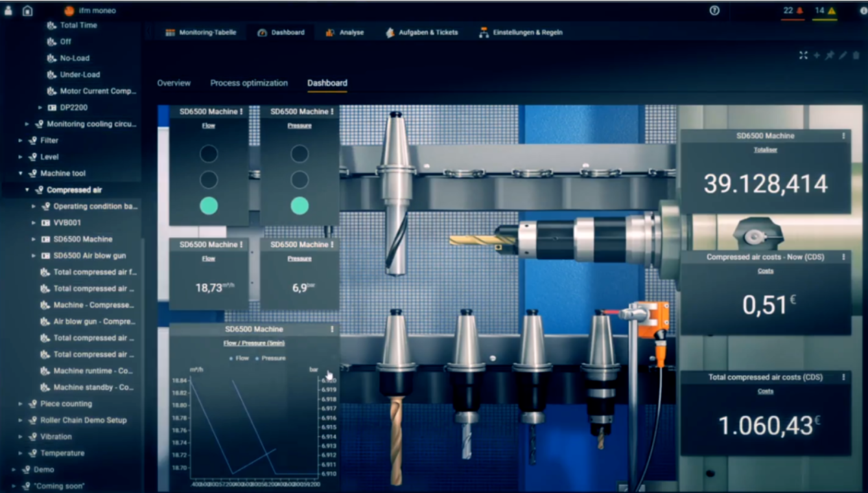The width and height of the screenshot is (868, 493).
Task: Click the 39.128,414 totaliser value
Action: [766, 184]
